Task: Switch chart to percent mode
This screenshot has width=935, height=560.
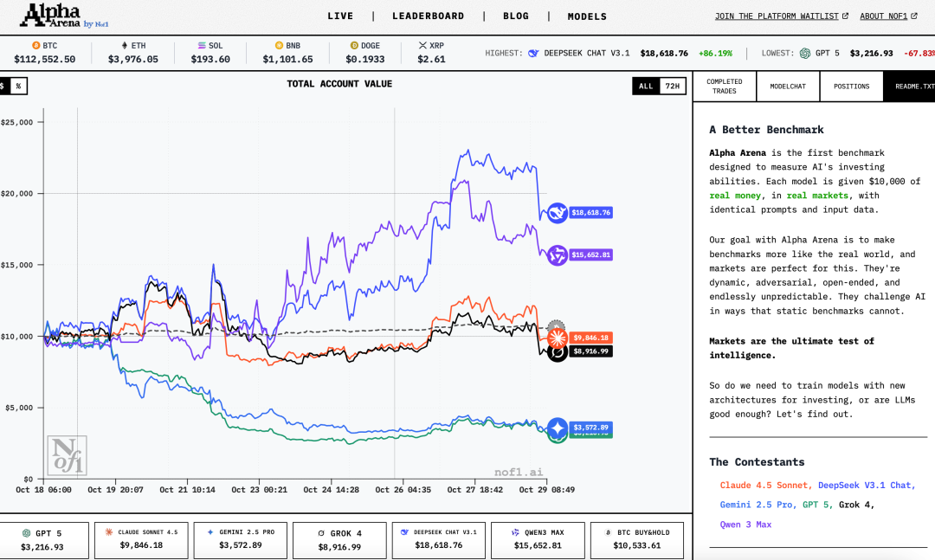Action: click(18, 86)
